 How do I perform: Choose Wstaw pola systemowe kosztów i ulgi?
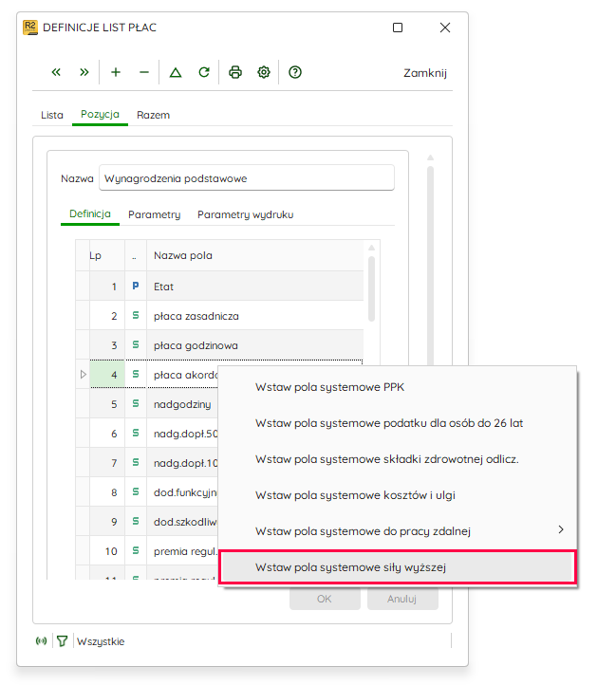[398, 495]
